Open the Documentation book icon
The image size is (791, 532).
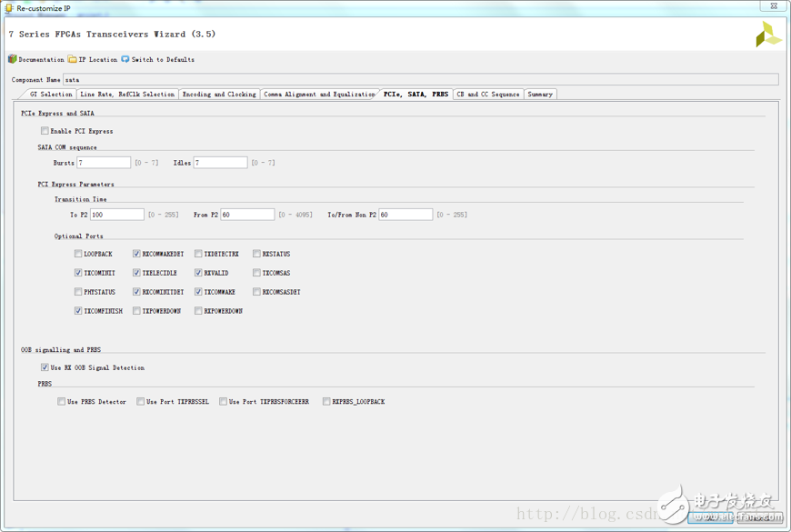[x=13, y=59]
